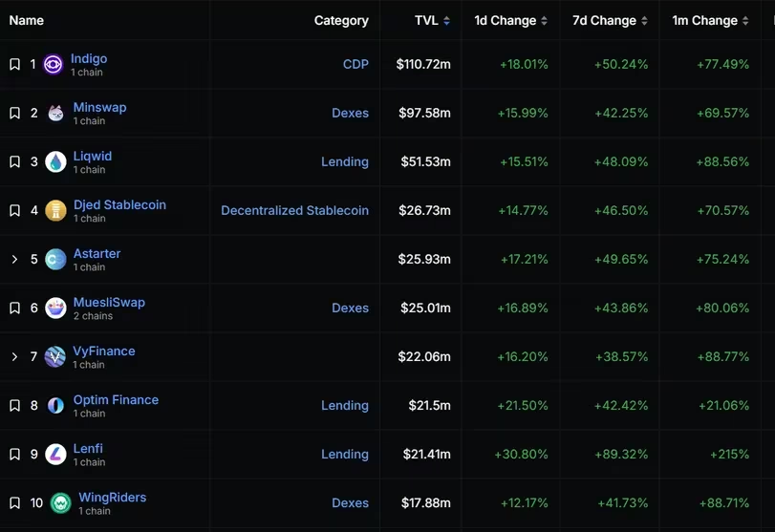
Task: Click the Djed Stablecoin gold logo
Action: (x=55, y=210)
